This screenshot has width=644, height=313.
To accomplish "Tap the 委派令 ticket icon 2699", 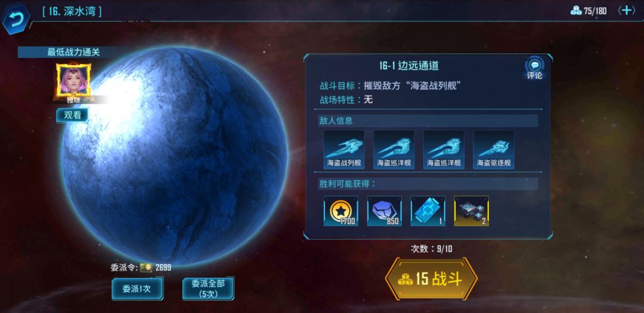I will (145, 268).
